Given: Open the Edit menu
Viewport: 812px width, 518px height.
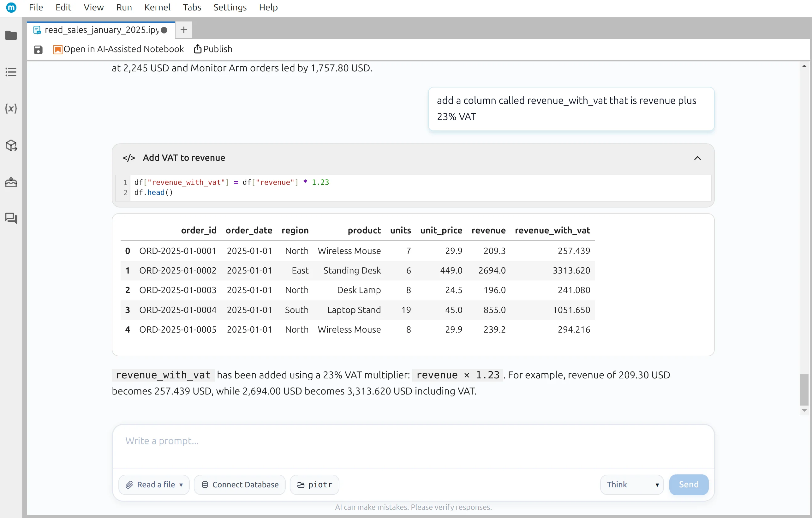Looking at the screenshot, I should pos(63,7).
